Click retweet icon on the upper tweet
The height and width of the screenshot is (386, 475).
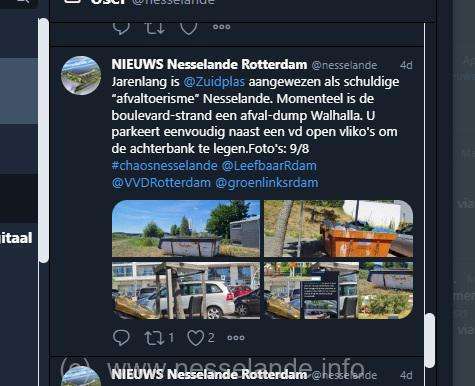(x=155, y=28)
